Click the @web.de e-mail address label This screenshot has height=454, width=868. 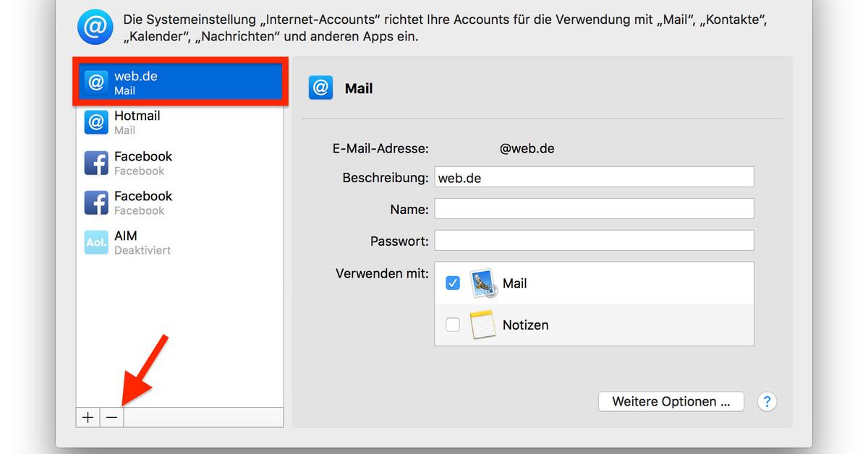click(527, 148)
